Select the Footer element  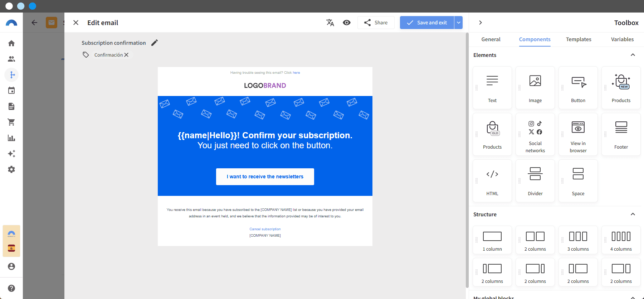[621, 134]
